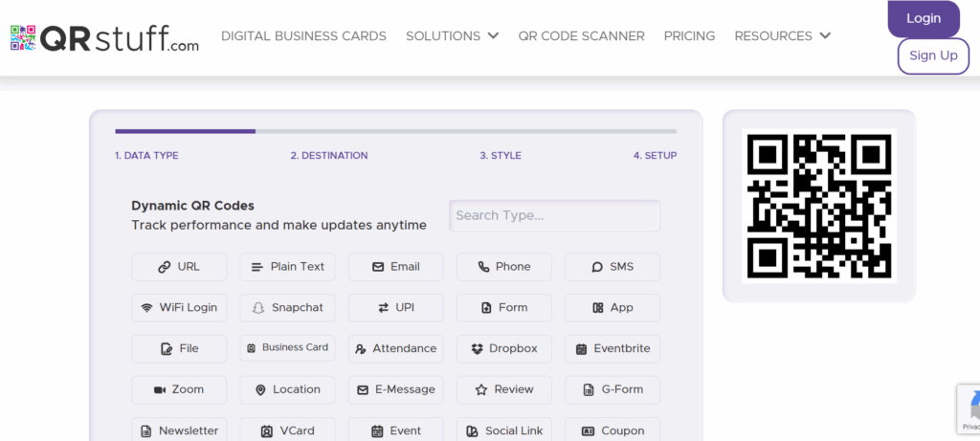
Task: Jump to step 2. Destination
Action: (329, 156)
